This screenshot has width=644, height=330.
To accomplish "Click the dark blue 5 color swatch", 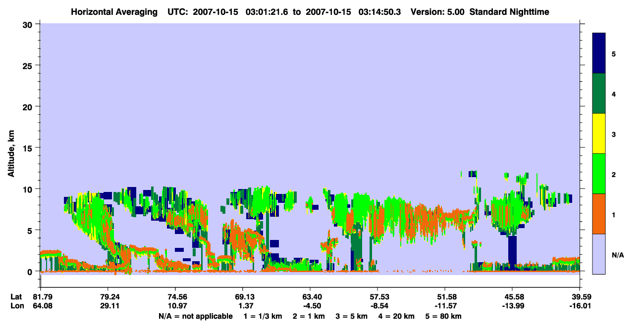I will tap(599, 53).
